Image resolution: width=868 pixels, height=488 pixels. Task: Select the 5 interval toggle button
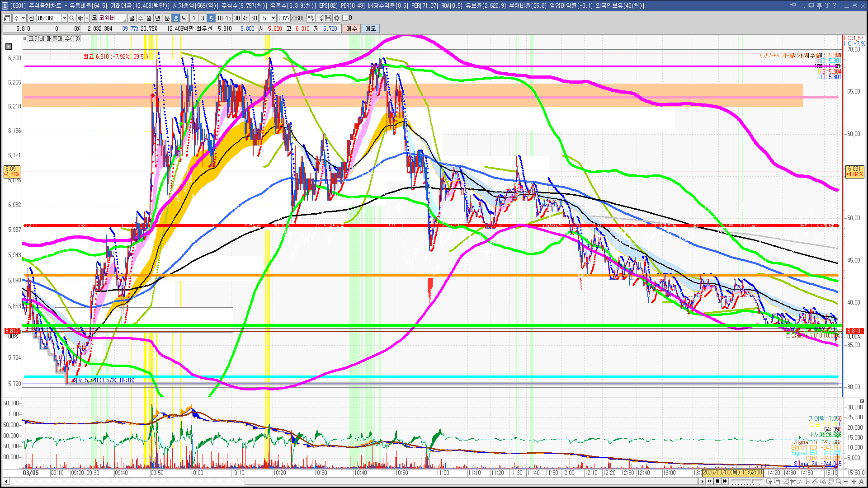211,18
